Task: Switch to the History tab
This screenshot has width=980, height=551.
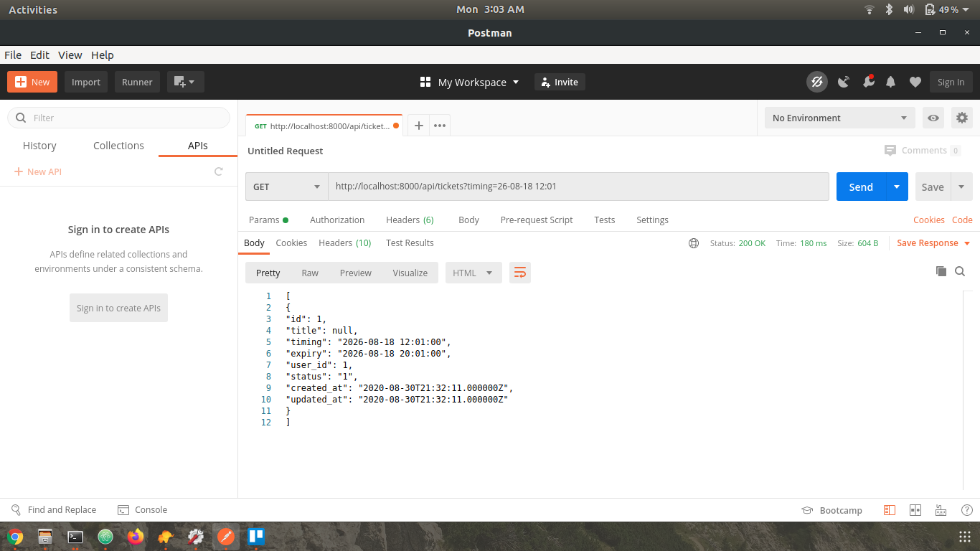Action: [x=39, y=145]
